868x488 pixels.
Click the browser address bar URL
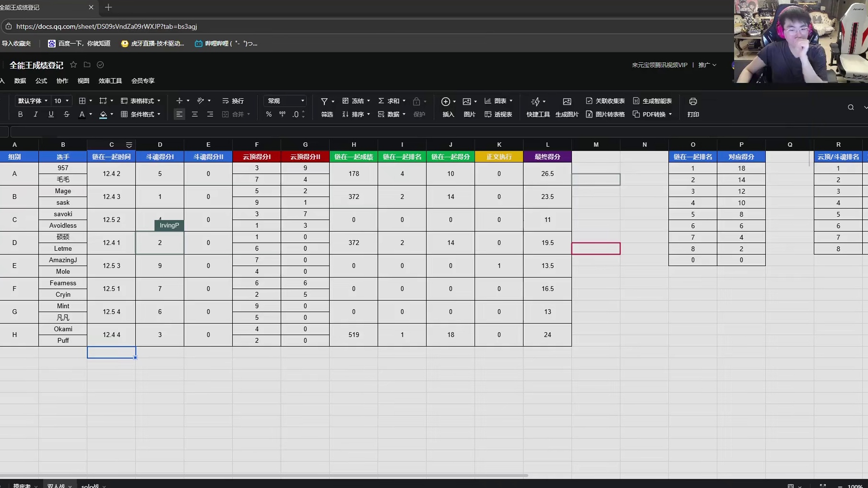107,26
